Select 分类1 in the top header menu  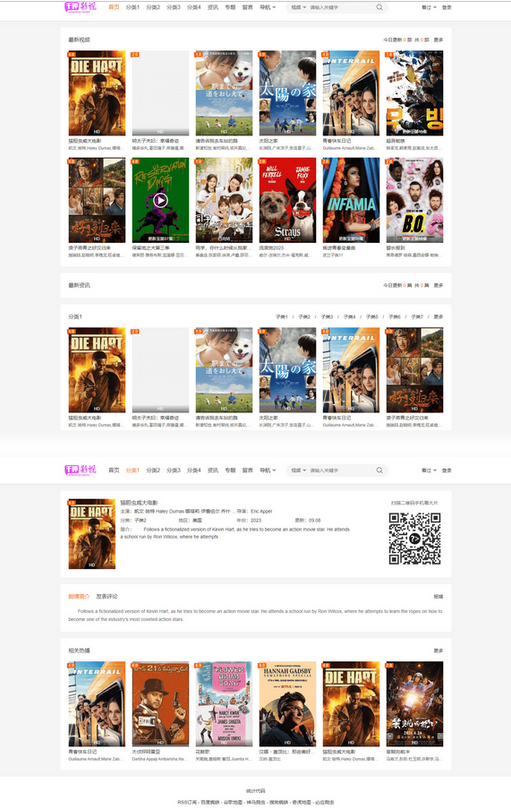[132, 7]
